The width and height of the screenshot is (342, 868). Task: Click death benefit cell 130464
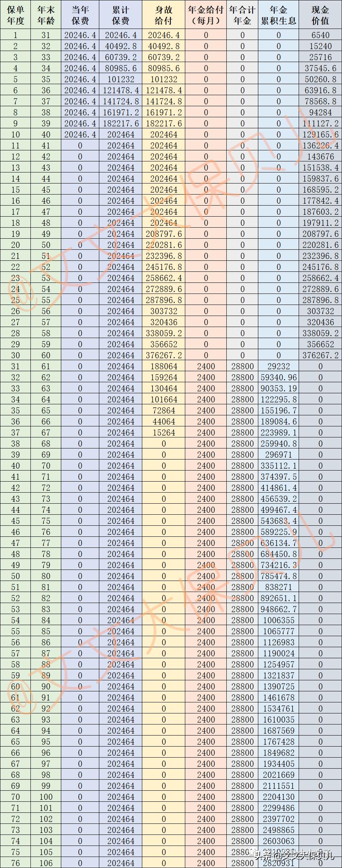click(x=164, y=388)
